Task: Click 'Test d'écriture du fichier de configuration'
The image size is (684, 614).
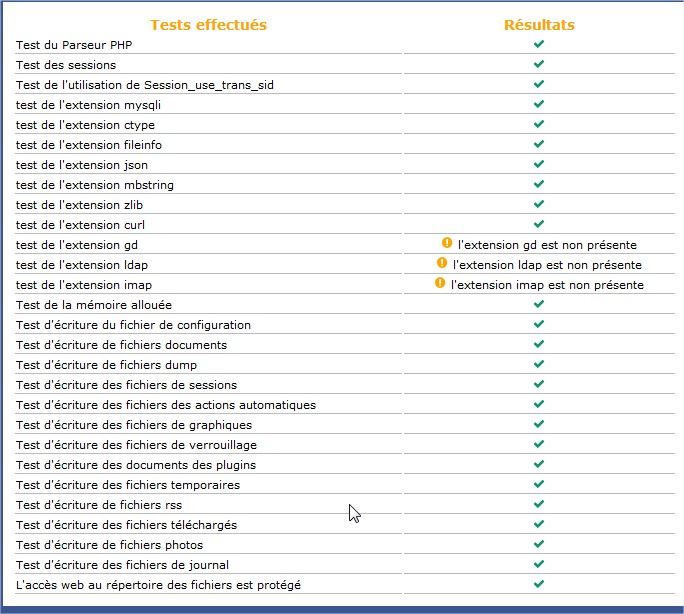Action: point(133,325)
